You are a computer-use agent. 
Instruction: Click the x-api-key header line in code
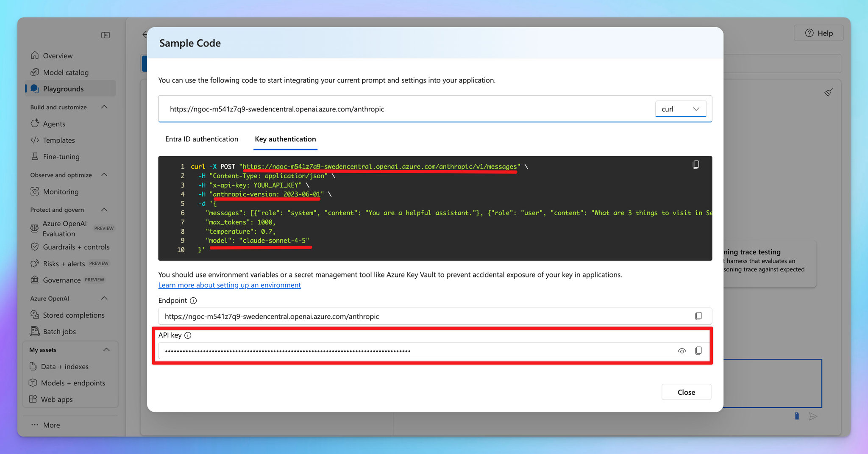(253, 185)
